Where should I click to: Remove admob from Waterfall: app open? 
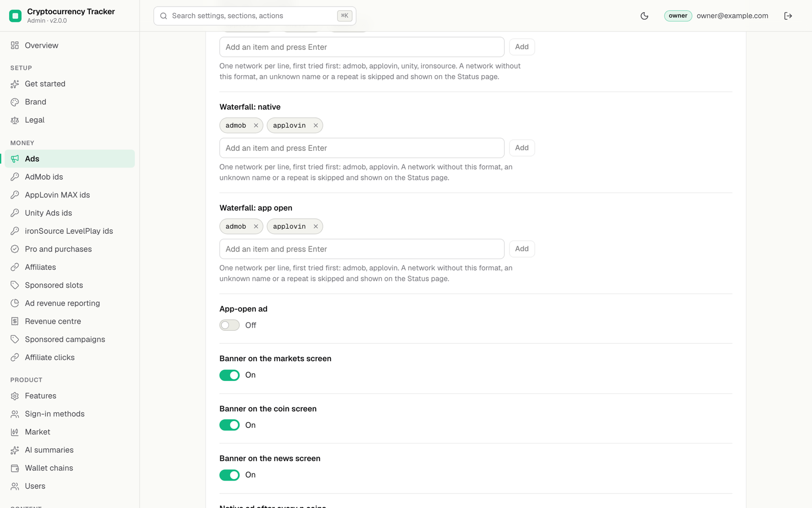(256, 227)
